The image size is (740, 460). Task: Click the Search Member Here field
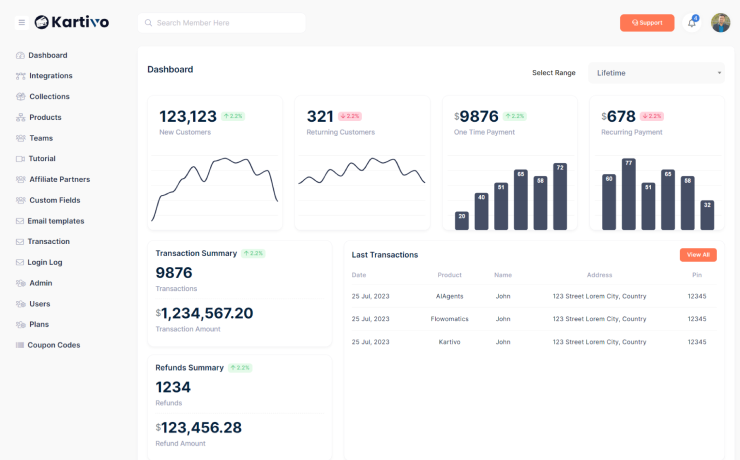225,23
